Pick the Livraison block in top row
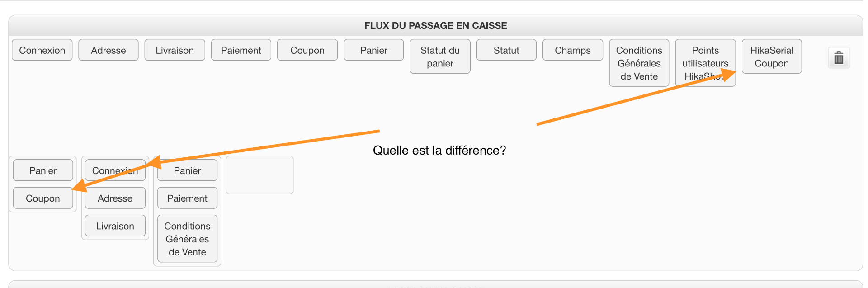This screenshot has width=868, height=288. point(175,50)
